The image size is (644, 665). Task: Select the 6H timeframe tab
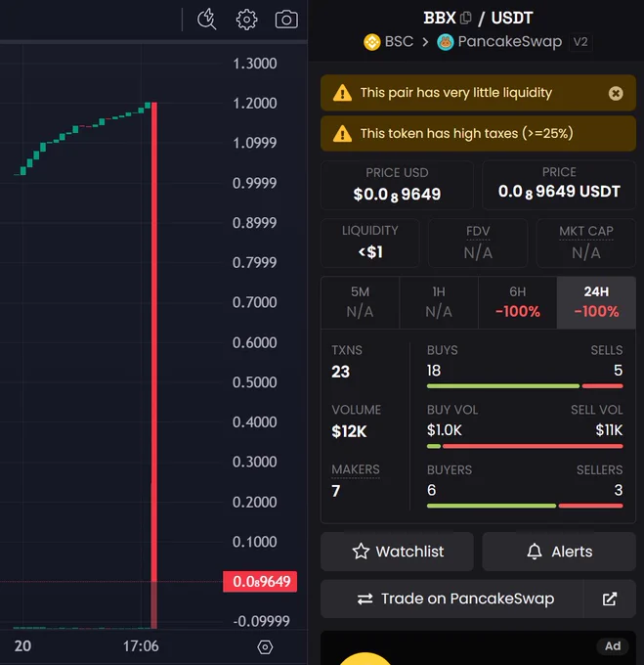point(518,302)
